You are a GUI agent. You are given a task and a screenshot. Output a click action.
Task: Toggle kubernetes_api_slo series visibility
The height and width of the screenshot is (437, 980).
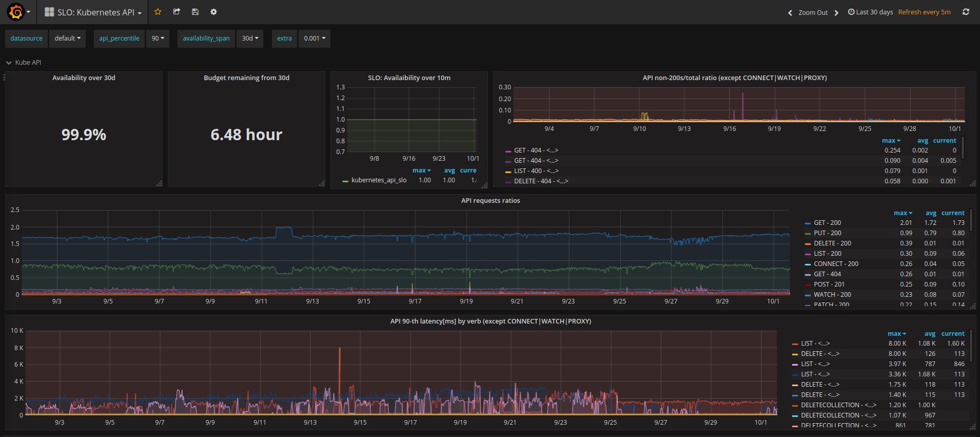tap(379, 180)
